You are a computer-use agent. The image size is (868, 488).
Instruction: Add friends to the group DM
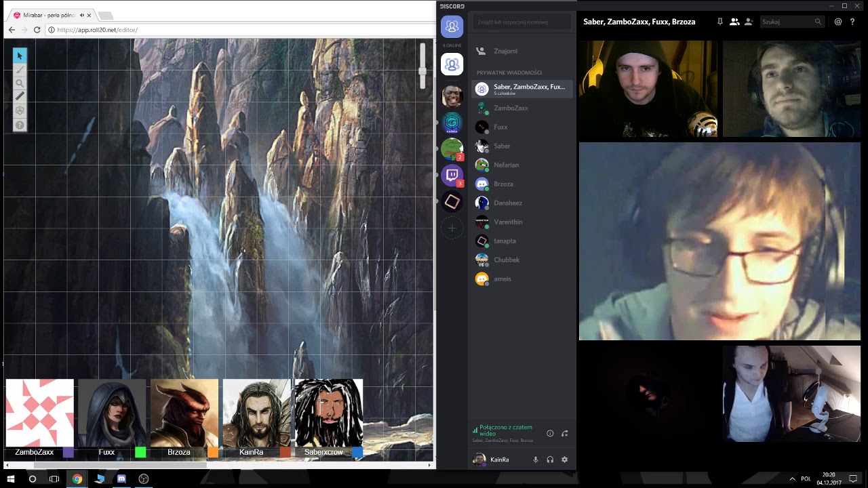[749, 22]
